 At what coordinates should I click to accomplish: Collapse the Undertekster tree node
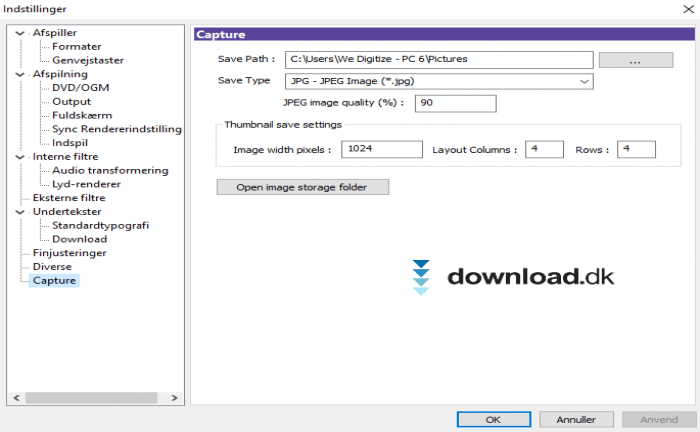click(x=22, y=212)
